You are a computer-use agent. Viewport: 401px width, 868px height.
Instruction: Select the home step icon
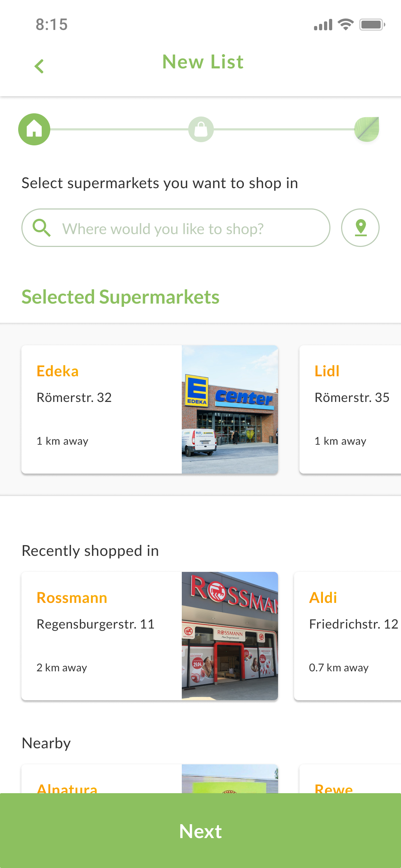[x=34, y=129]
